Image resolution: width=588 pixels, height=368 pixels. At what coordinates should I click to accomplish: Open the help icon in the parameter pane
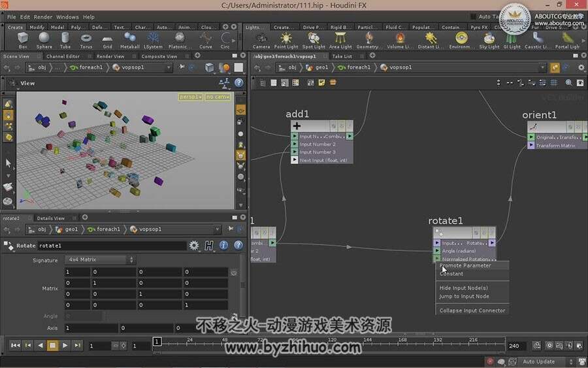coord(238,245)
